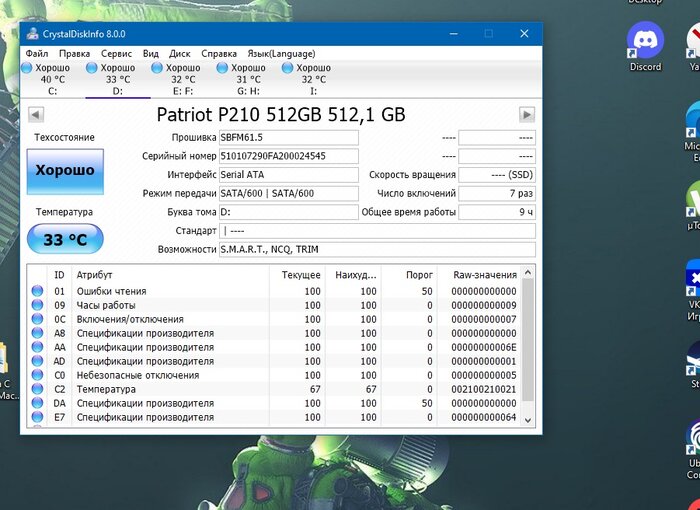Click the blue orb on G: H: tab
Image resolution: width=700 pixels, height=510 pixels.
click(x=222, y=68)
